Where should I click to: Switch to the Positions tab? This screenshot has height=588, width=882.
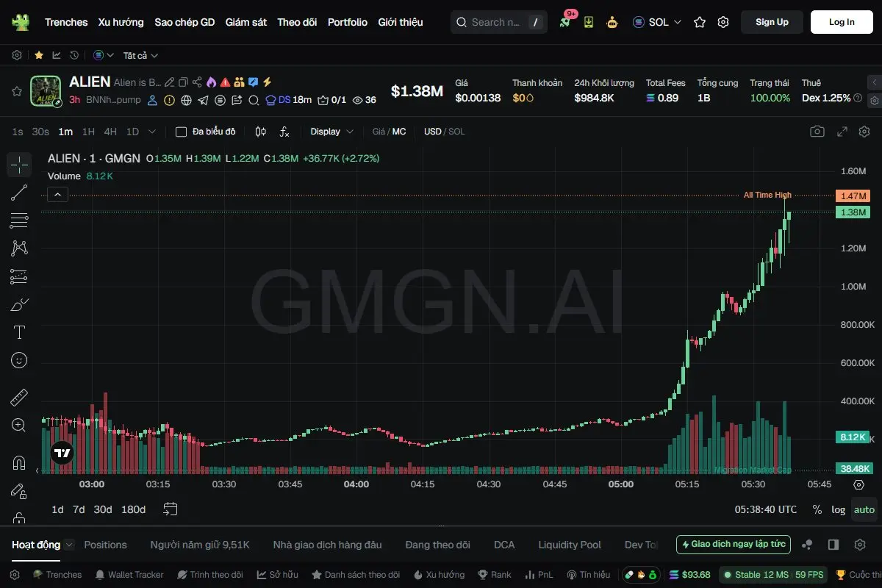pos(105,545)
